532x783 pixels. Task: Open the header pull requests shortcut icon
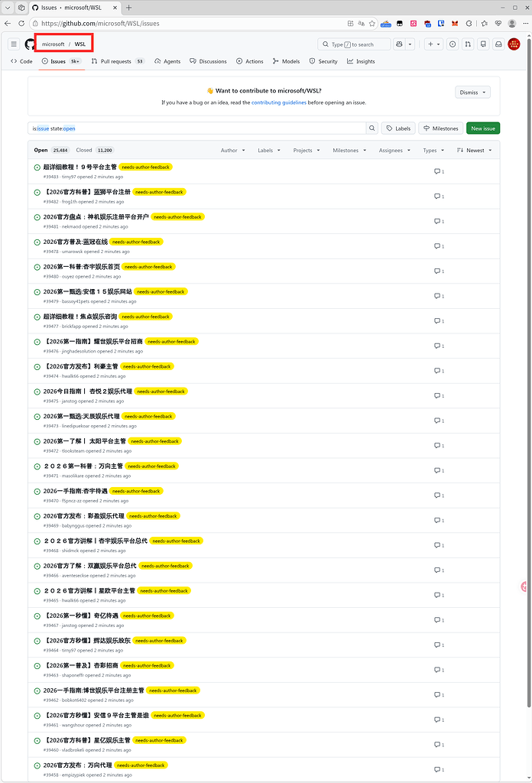[x=468, y=44]
